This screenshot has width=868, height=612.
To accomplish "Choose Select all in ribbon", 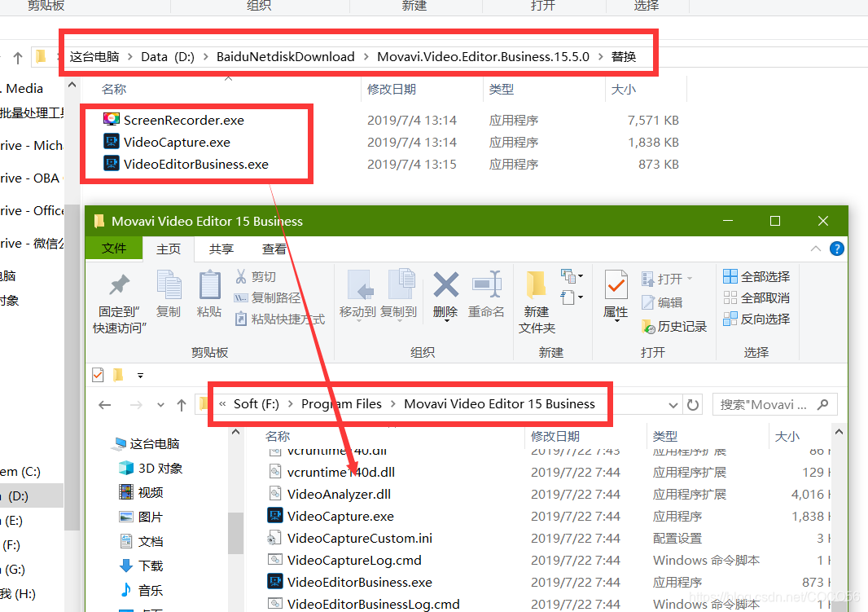I will pyautogui.click(x=756, y=276).
